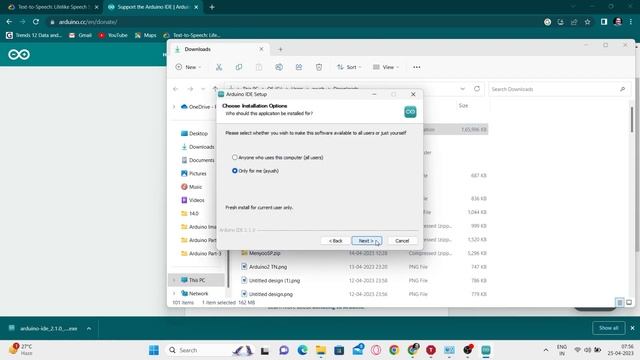Expand This PC tree node
Viewport: 640px width, 360px height.
174,280
